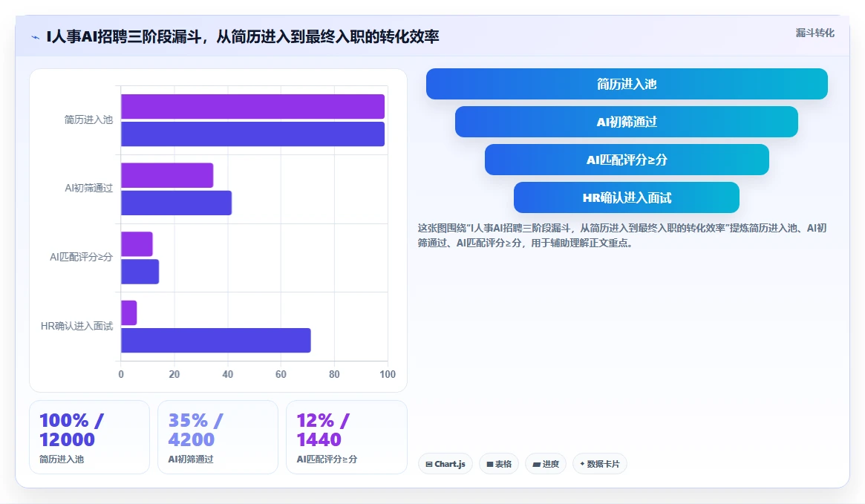Click the 表格 chip
Screen dimensions: 865x504
499,464
